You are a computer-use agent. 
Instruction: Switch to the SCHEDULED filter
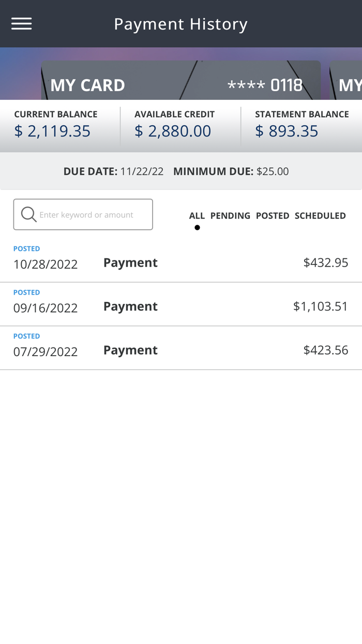tap(320, 215)
